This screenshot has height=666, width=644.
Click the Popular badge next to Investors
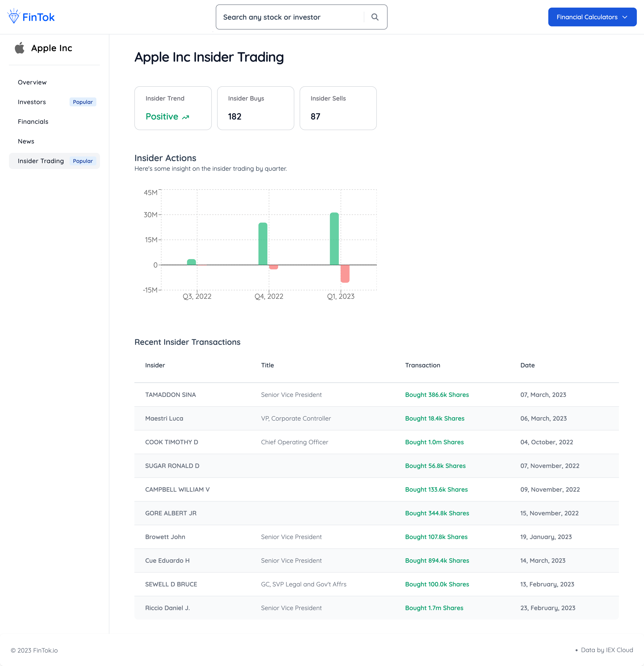coord(83,102)
